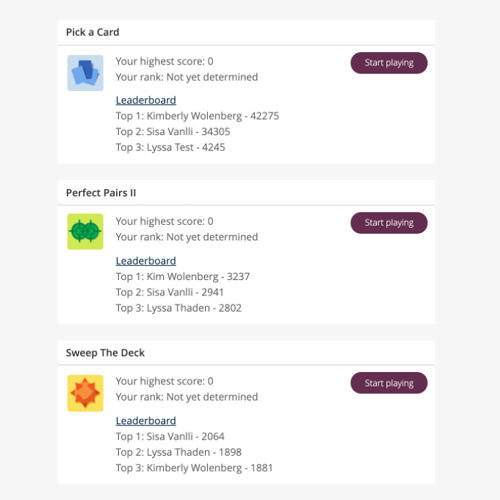Click the Sisa Vanlli 34305 entry

click(x=173, y=132)
